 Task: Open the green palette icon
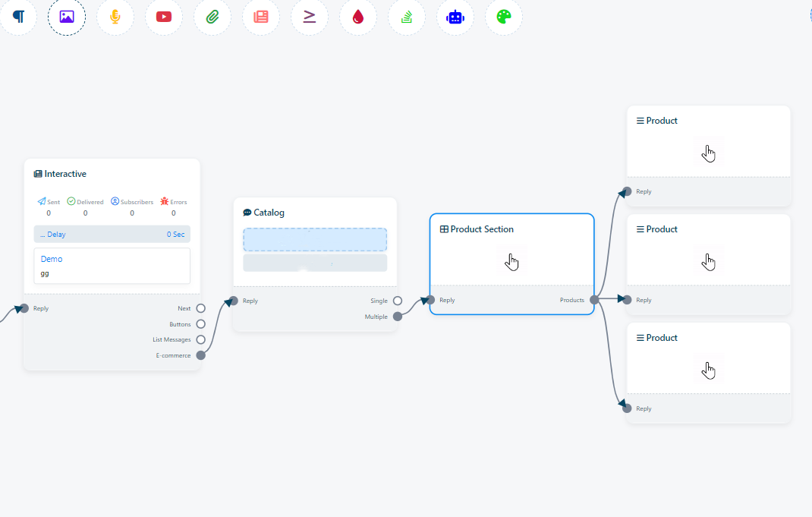coord(504,17)
